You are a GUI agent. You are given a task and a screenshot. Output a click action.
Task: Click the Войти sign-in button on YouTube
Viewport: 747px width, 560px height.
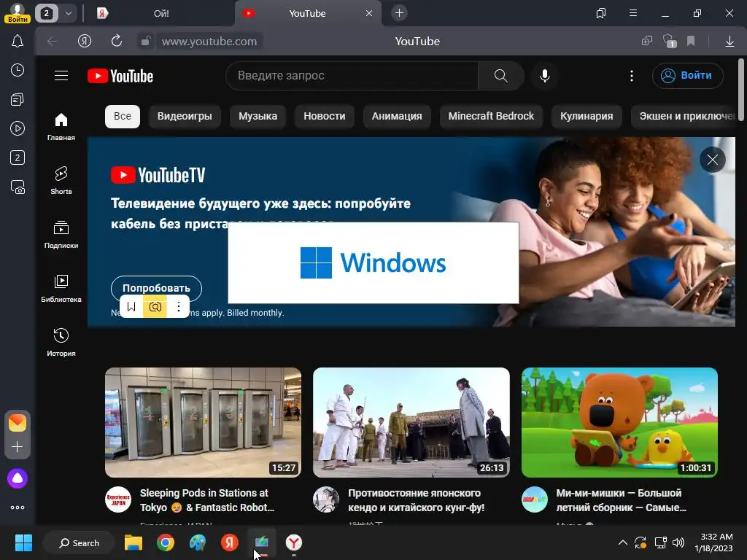pyautogui.click(x=687, y=75)
